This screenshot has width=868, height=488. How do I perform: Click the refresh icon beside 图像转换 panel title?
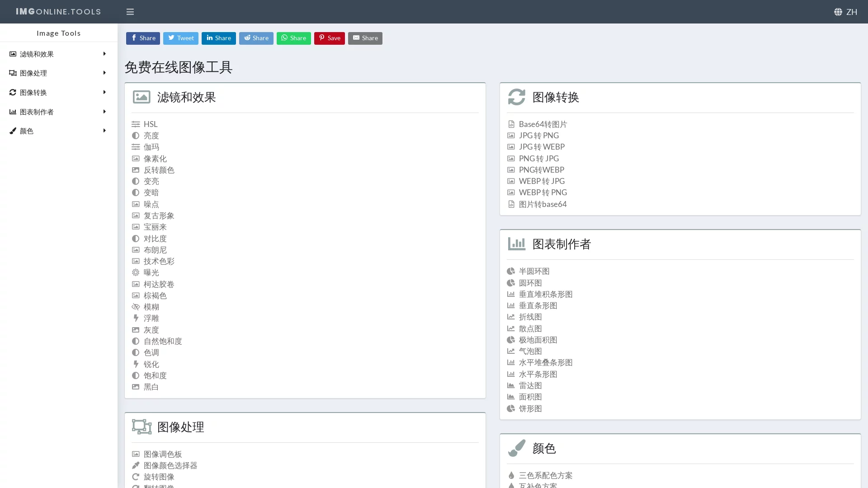click(x=517, y=97)
